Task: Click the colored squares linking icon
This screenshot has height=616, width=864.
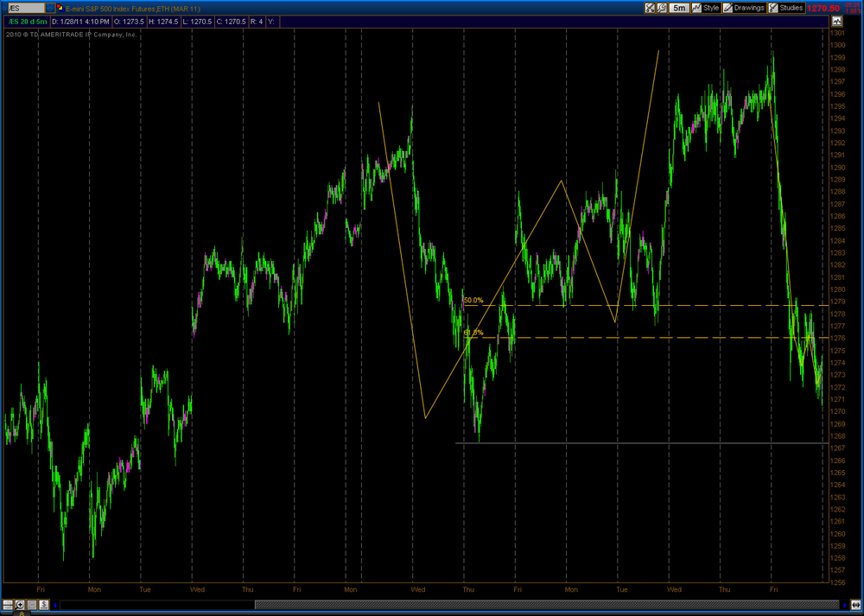Action: pyautogui.click(x=60, y=8)
